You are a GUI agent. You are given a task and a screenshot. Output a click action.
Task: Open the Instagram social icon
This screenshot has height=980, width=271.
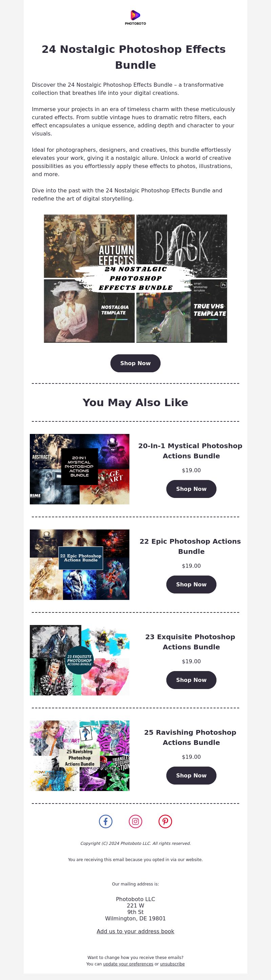point(135,821)
